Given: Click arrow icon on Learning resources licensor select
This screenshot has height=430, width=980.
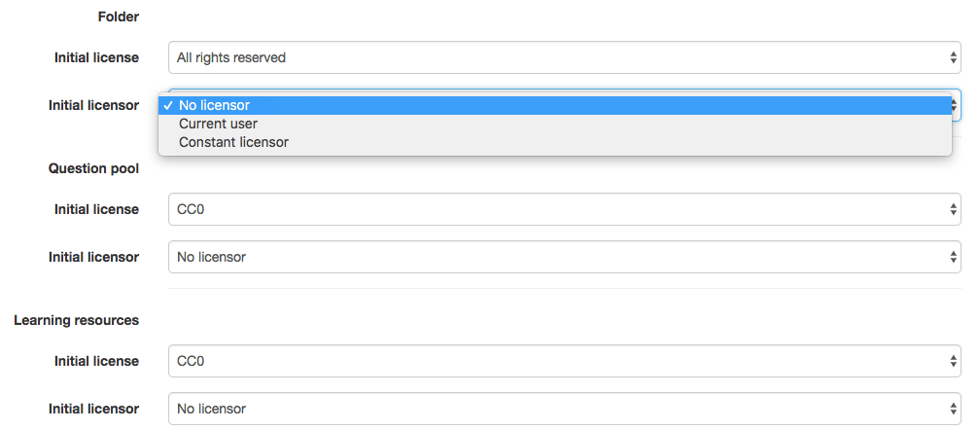Looking at the screenshot, I should click(x=954, y=409).
